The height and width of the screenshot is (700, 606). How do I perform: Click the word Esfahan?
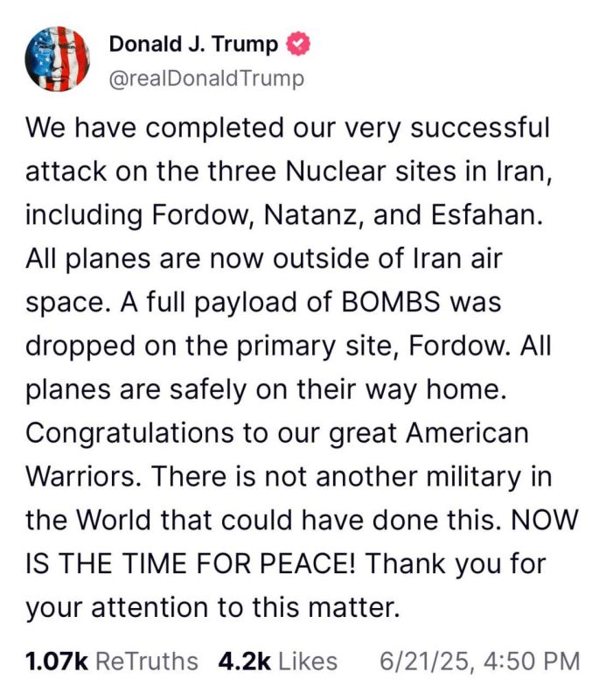point(487,214)
